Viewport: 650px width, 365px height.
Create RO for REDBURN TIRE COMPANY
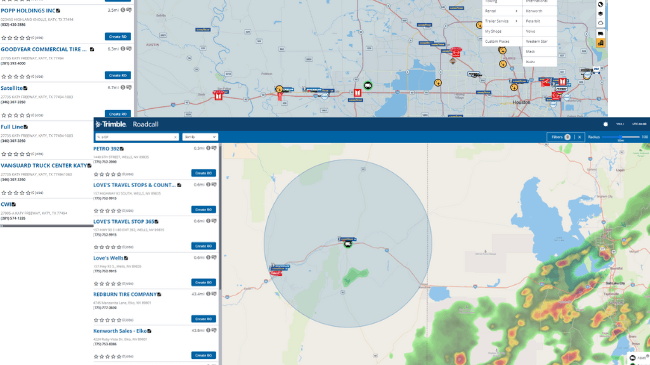203,319
